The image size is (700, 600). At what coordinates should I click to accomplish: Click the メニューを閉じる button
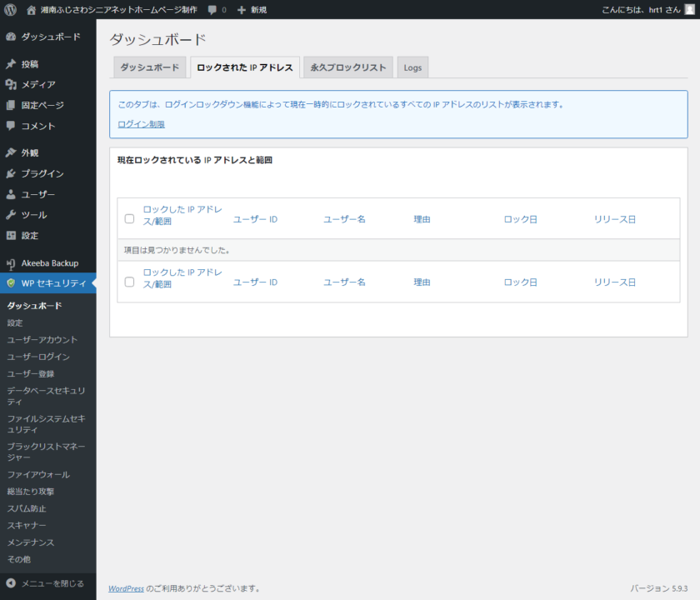point(47,583)
